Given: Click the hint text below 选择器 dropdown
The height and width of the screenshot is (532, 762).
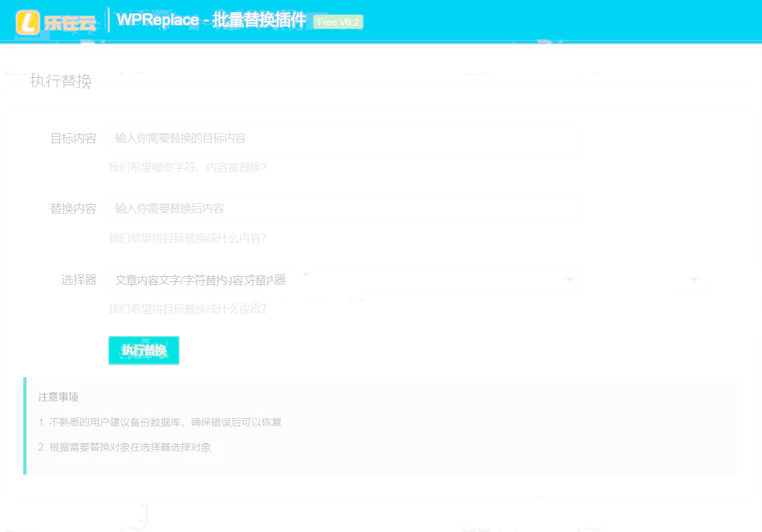Looking at the screenshot, I should (x=187, y=309).
